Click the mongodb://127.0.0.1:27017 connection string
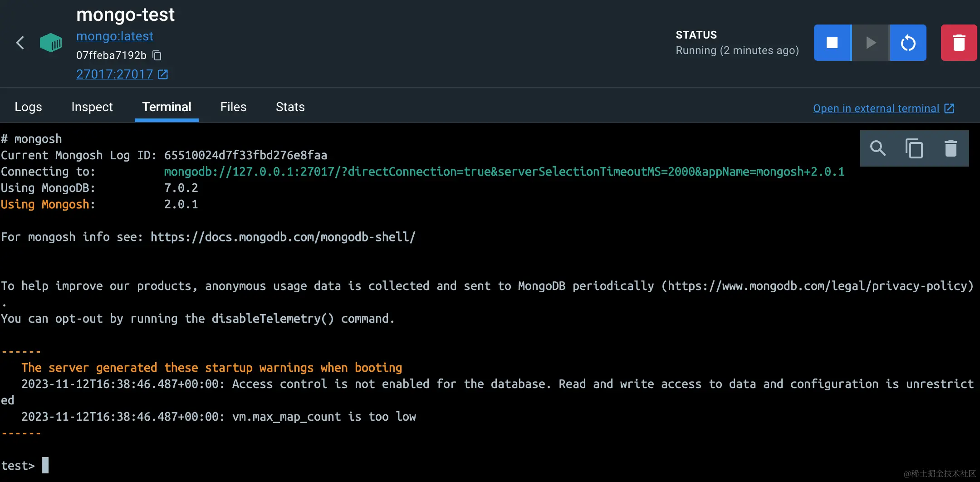Image resolution: width=980 pixels, height=482 pixels. coord(504,172)
